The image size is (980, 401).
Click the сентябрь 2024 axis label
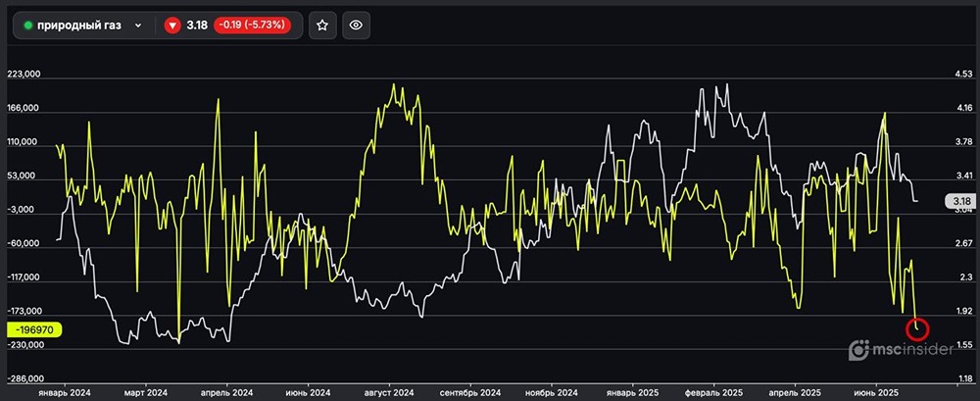(470, 392)
